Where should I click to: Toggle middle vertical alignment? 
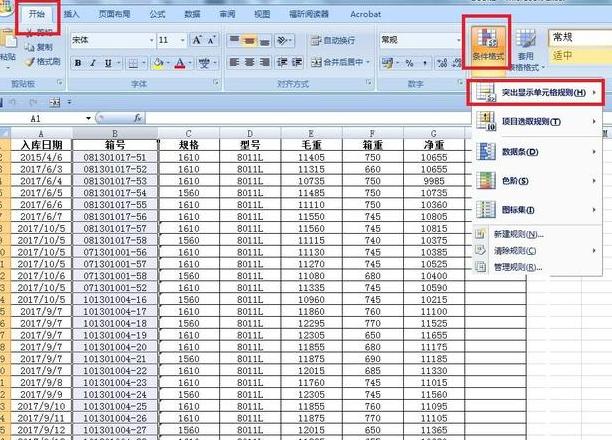249,40
